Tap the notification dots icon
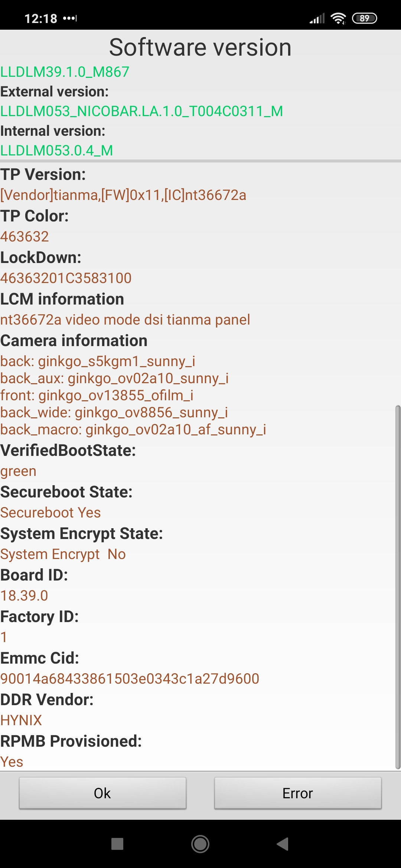 pos(70,18)
